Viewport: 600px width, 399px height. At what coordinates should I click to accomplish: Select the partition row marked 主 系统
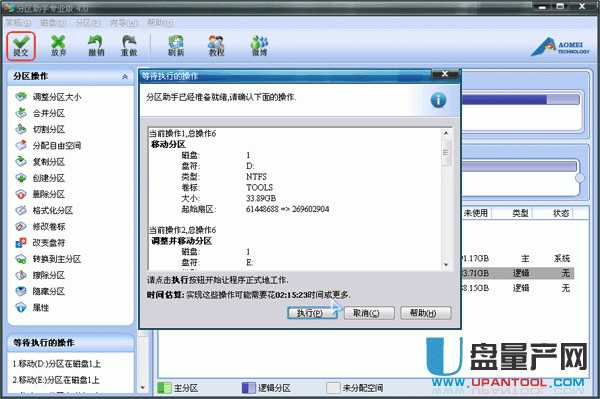pyautogui.click(x=517, y=259)
